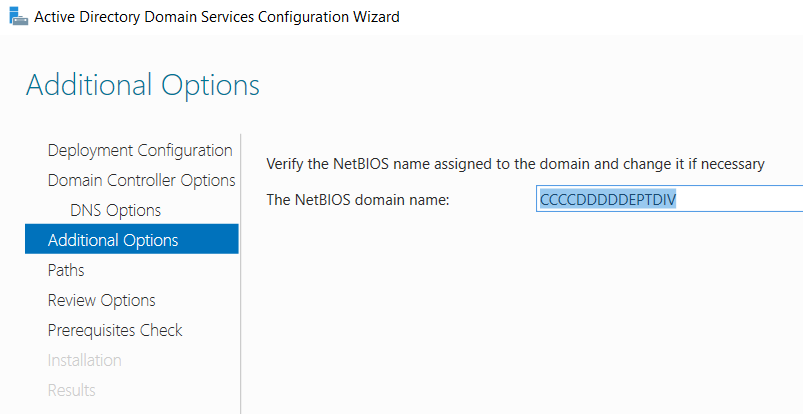Click the wizard window title text

click(x=217, y=17)
